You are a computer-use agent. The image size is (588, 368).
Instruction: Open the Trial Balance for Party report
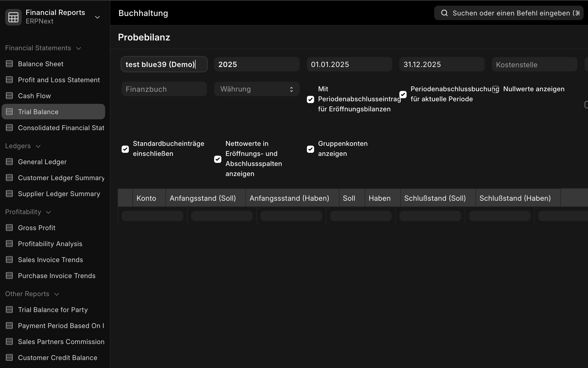53,310
